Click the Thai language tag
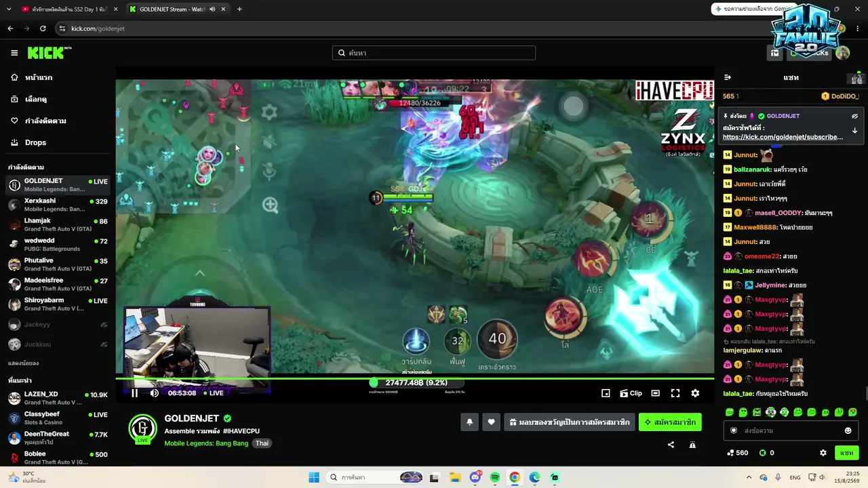 pos(262,443)
